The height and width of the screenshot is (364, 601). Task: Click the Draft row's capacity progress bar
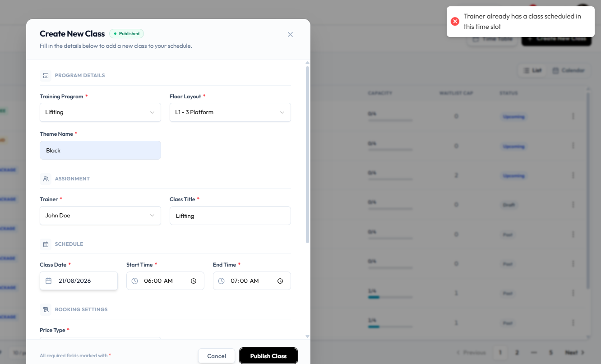click(390, 209)
